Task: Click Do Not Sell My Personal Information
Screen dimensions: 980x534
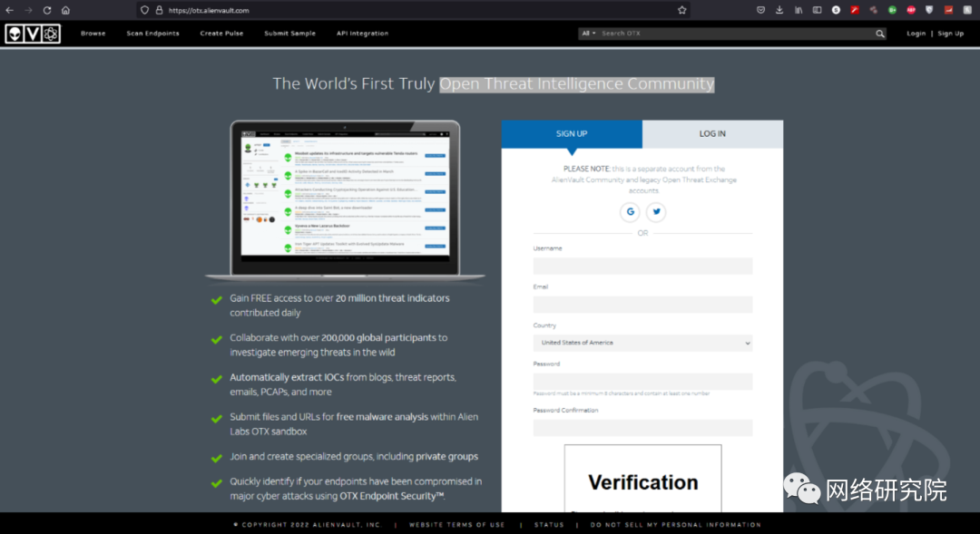Action: 676,525
